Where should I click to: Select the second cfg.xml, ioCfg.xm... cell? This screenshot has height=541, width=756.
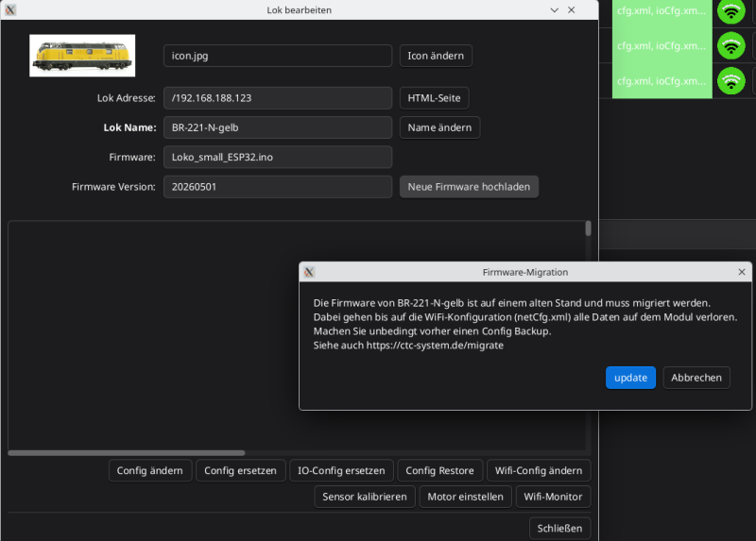[662, 45]
